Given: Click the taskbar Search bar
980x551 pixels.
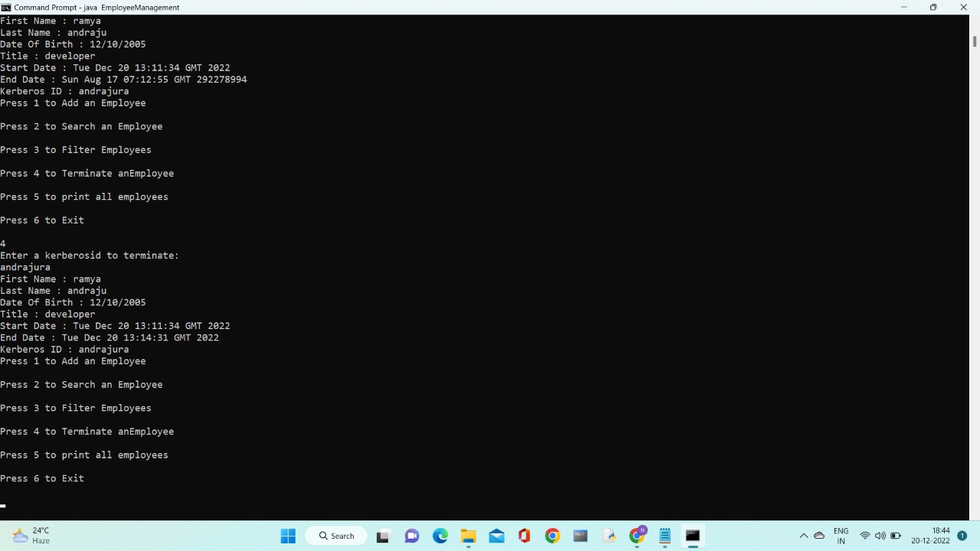Looking at the screenshot, I should (336, 536).
